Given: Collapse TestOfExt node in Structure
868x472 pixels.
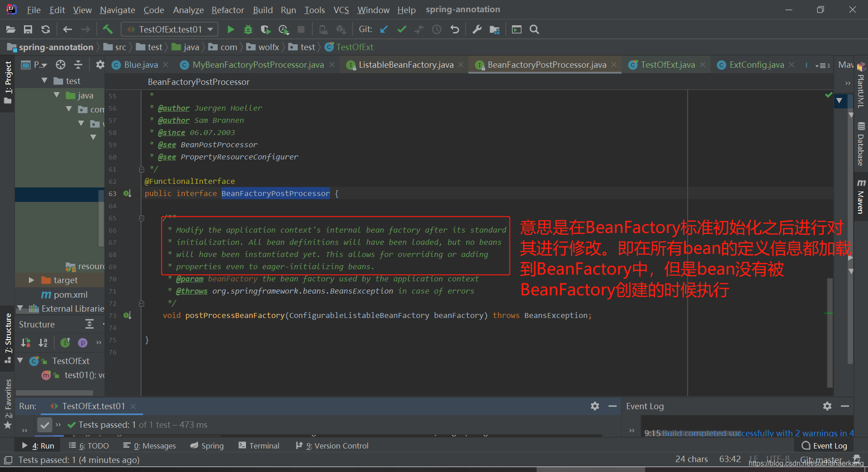Looking at the screenshot, I should [20, 361].
